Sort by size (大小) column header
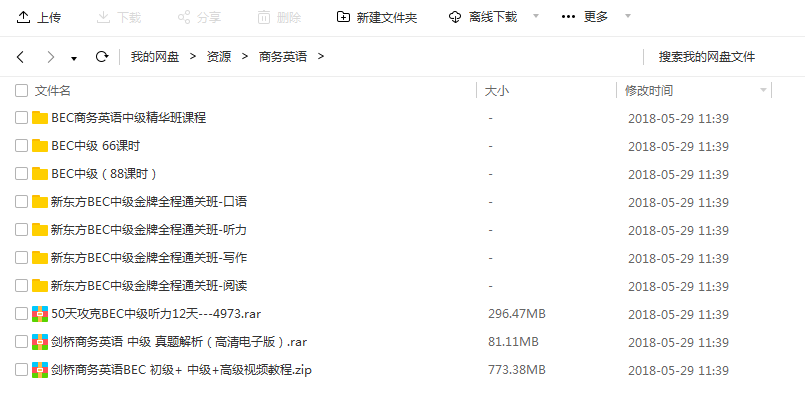 click(x=496, y=91)
